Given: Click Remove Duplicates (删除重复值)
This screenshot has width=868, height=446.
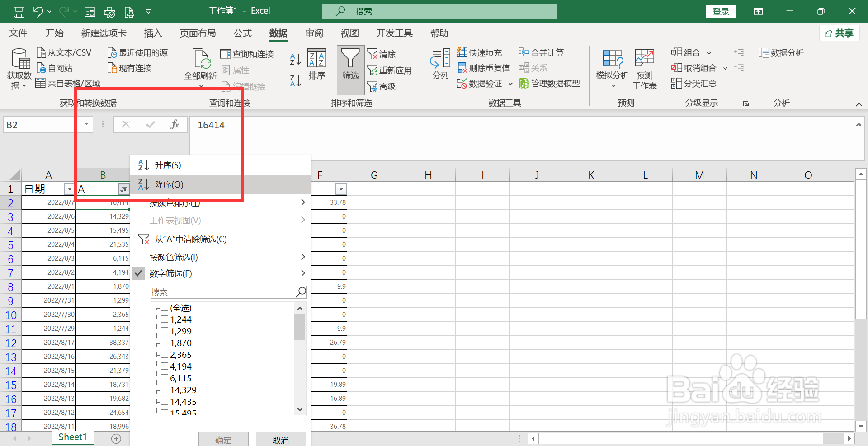Looking at the screenshot, I should (x=483, y=68).
